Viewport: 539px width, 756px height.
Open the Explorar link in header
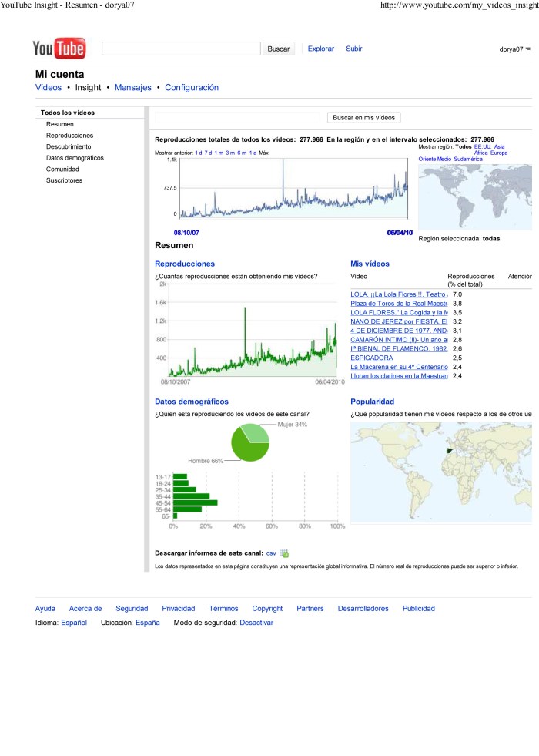click(320, 49)
